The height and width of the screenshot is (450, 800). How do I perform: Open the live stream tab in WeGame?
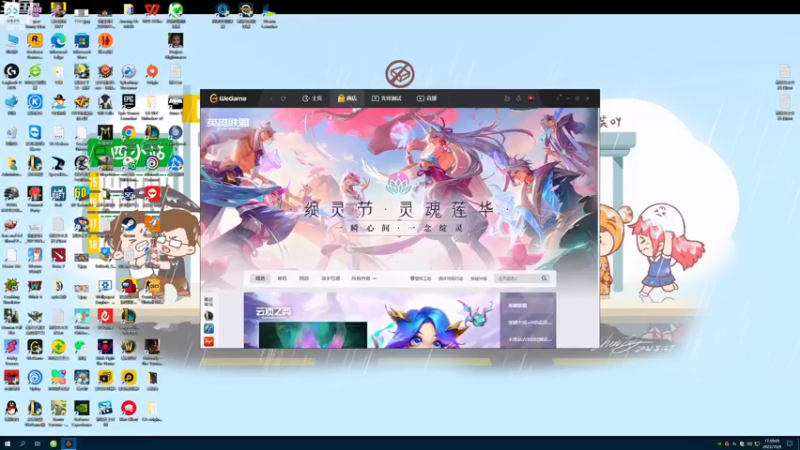click(427, 98)
